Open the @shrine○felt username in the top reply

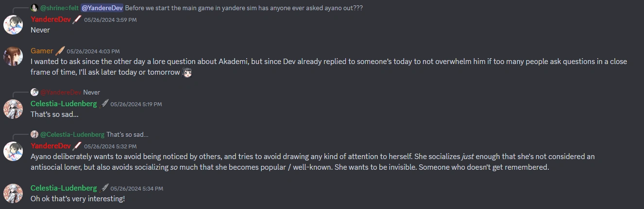59,8
